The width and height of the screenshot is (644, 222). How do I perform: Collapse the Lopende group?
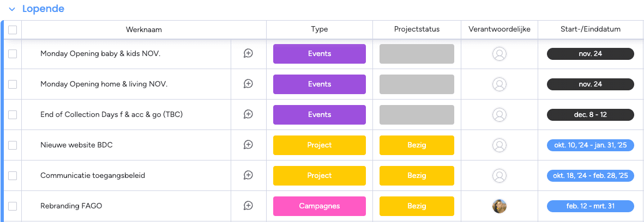pyautogui.click(x=12, y=9)
